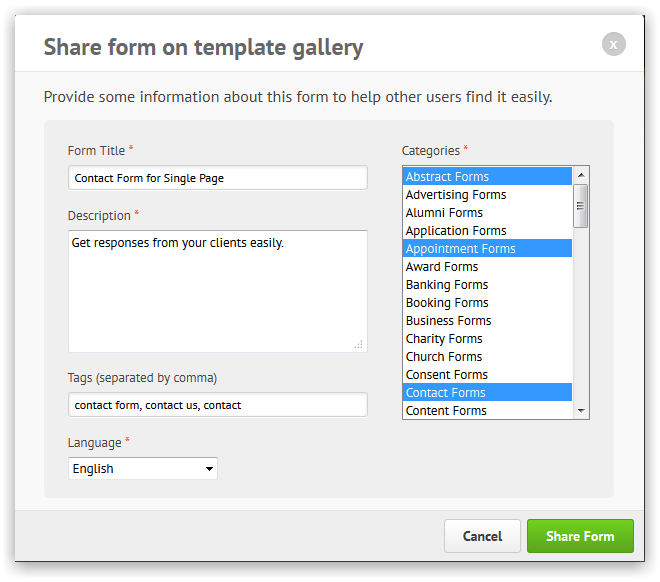Open the Language dropdown
660x582 pixels.
(x=143, y=468)
